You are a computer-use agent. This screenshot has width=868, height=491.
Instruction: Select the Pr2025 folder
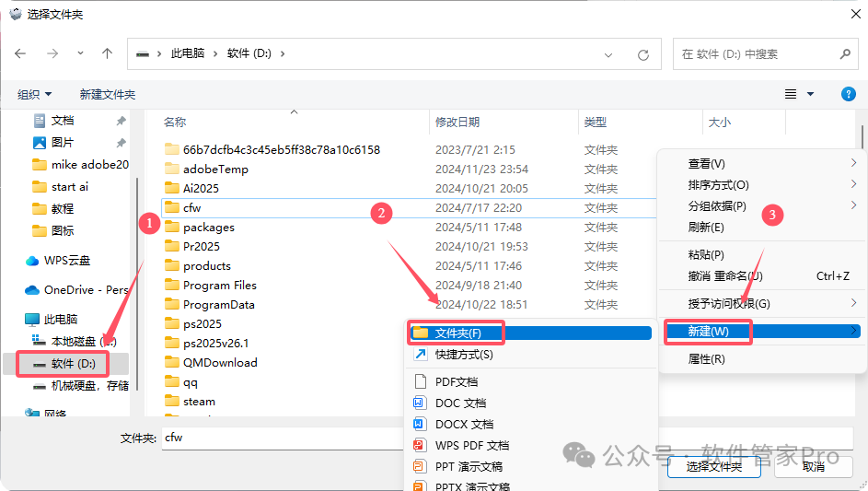[202, 247]
